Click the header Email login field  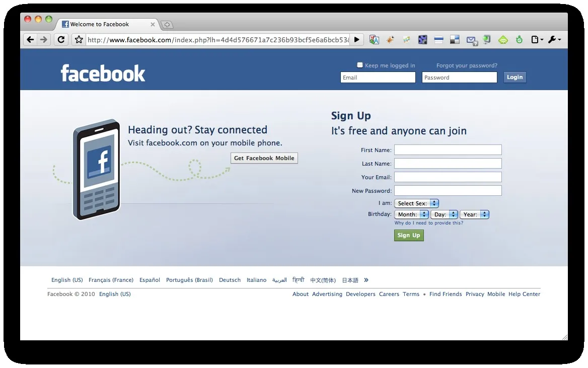[x=378, y=78]
